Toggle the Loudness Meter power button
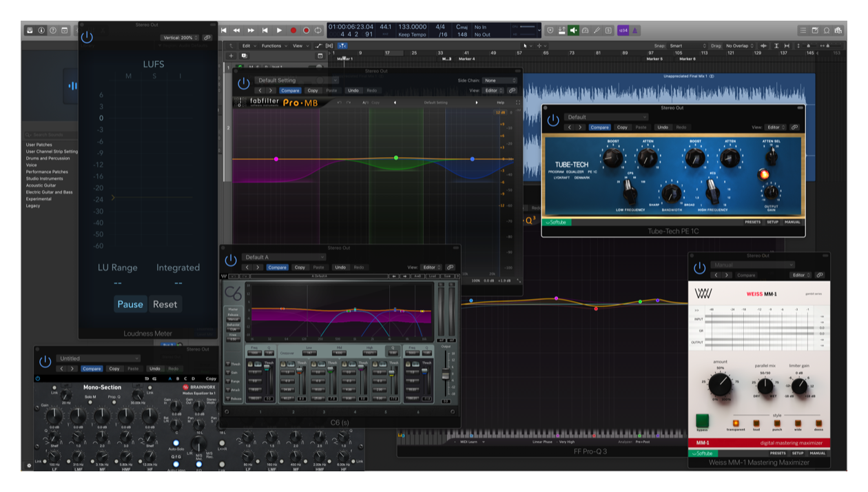 pos(87,37)
